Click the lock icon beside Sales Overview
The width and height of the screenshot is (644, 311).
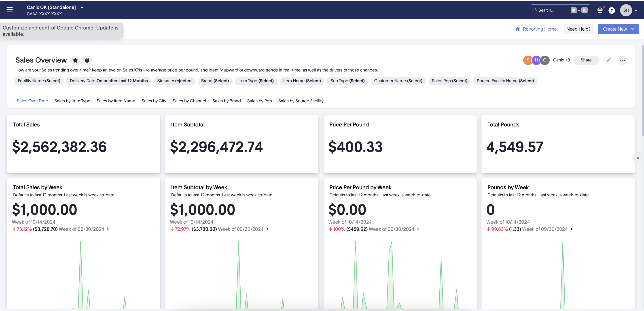pyautogui.click(x=87, y=60)
